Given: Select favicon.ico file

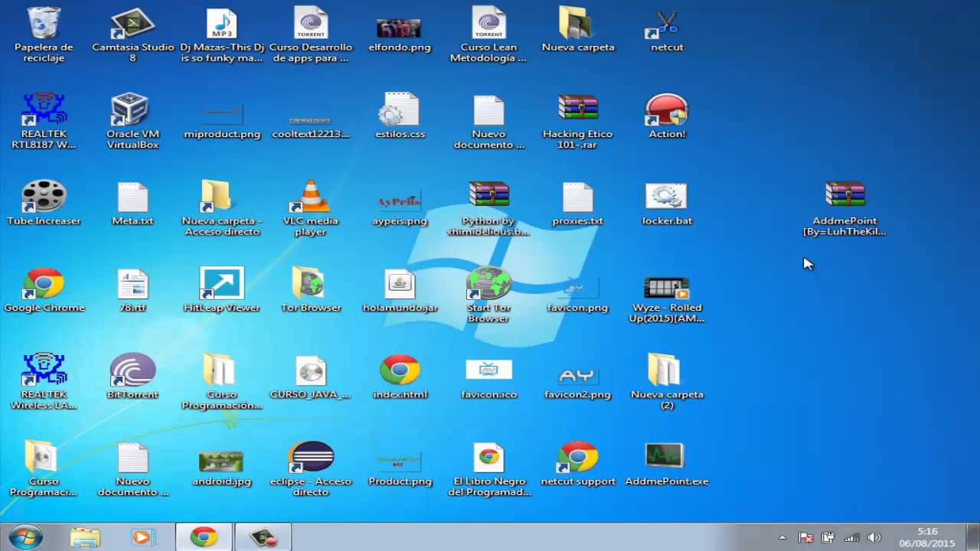Looking at the screenshot, I should point(488,370).
